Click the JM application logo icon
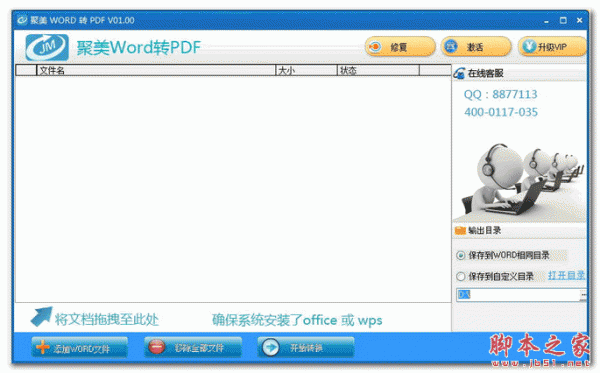The image size is (600, 373). point(47,47)
